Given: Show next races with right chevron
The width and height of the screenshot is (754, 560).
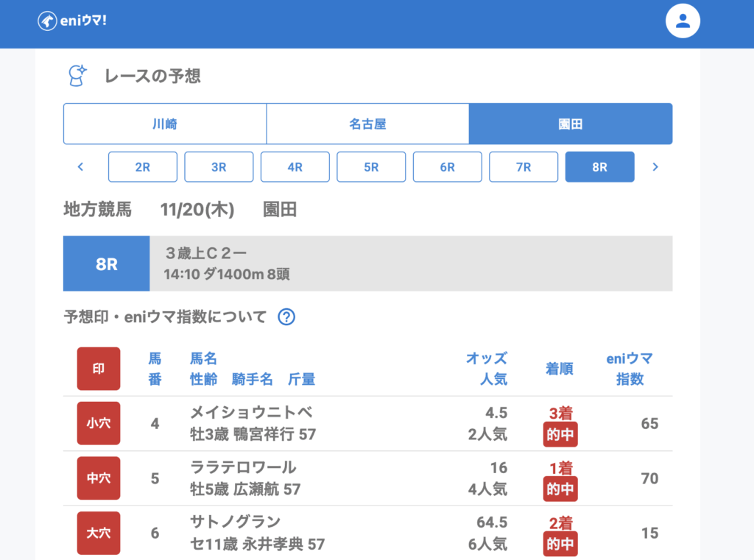Looking at the screenshot, I should [x=655, y=167].
